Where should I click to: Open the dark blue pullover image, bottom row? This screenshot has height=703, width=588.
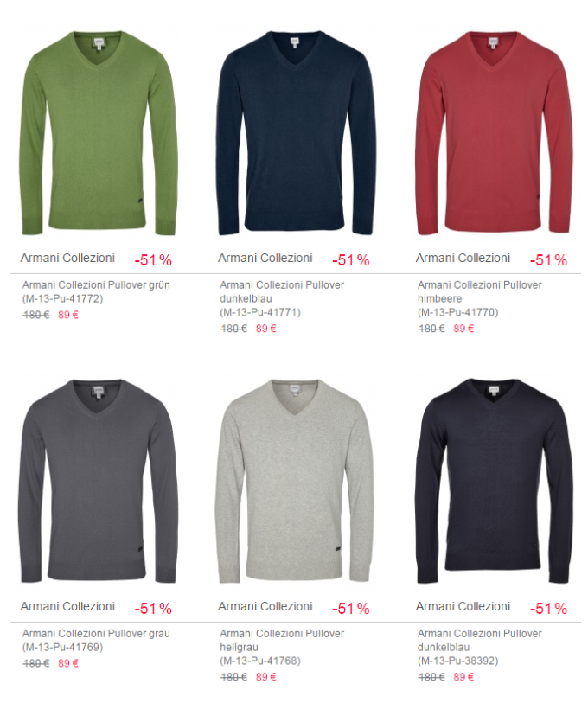click(x=494, y=482)
